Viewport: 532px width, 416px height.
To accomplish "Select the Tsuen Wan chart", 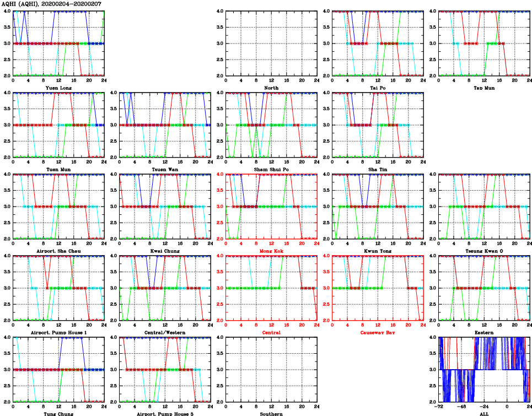I will click(165, 125).
